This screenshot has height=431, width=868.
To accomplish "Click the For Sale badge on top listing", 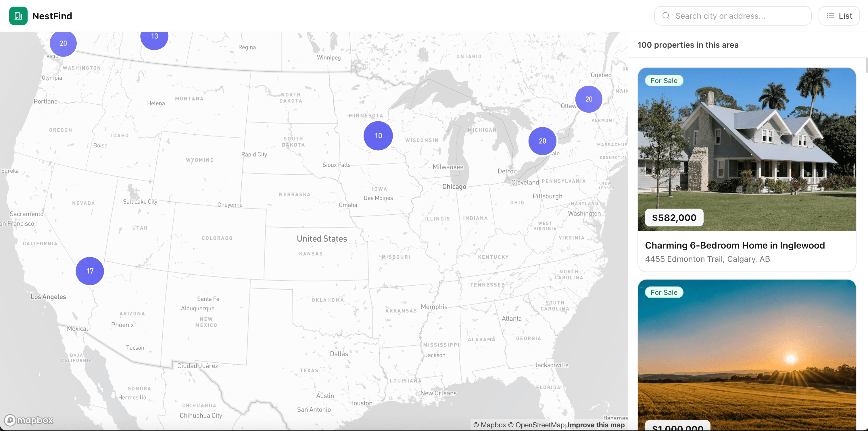I will click(x=664, y=80).
